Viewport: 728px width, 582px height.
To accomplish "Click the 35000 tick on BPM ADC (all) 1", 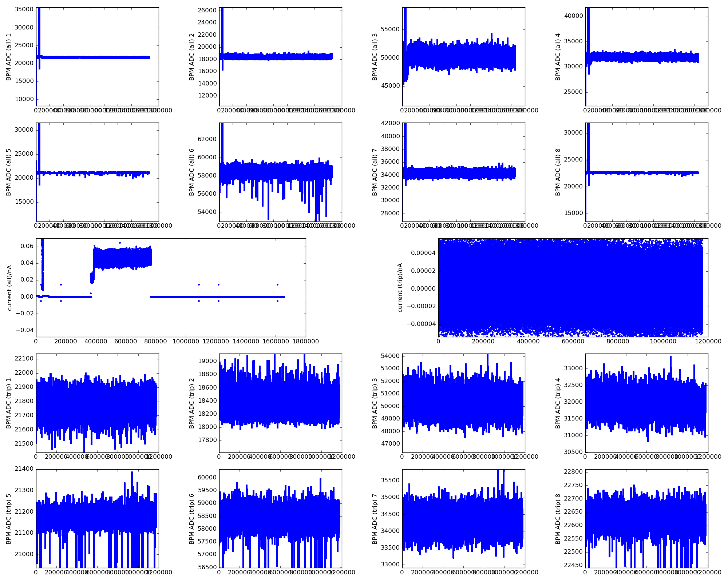I will [x=24, y=10].
